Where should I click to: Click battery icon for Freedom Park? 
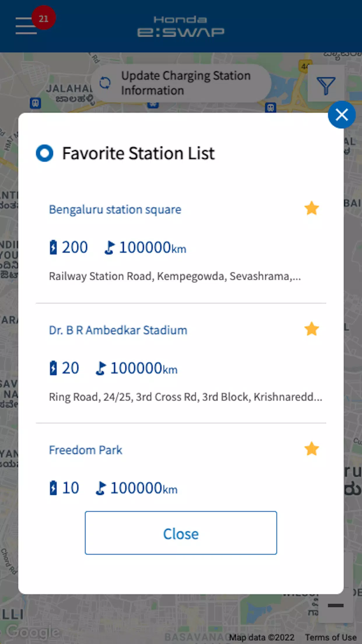click(x=53, y=488)
